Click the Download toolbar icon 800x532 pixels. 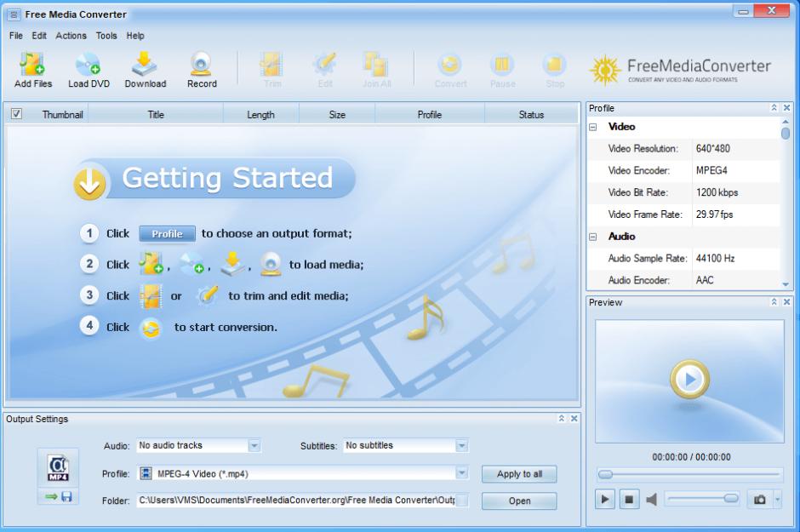(145, 65)
